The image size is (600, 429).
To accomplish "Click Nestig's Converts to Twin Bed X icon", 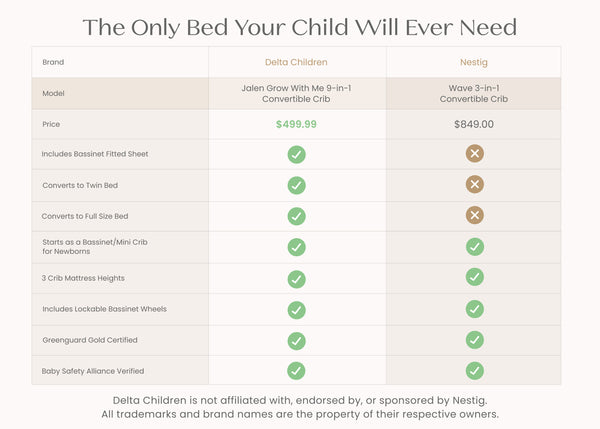I will (475, 184).
